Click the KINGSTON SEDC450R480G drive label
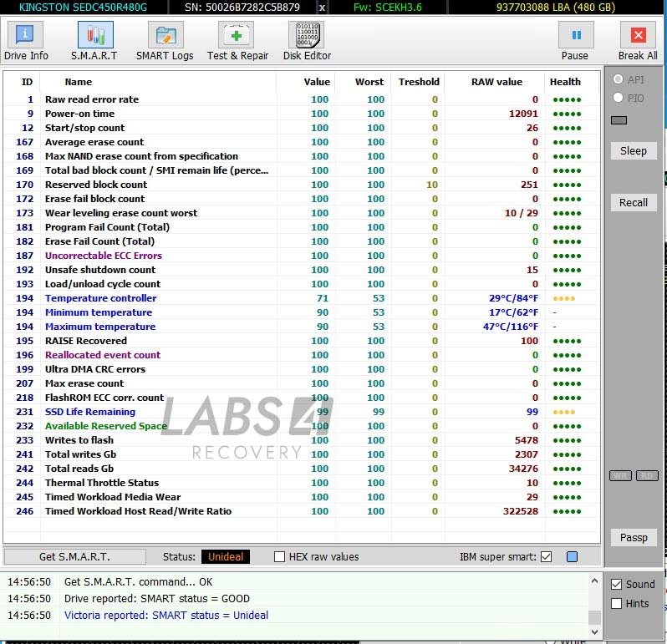667x644 pixels. [x=83, y=8]
